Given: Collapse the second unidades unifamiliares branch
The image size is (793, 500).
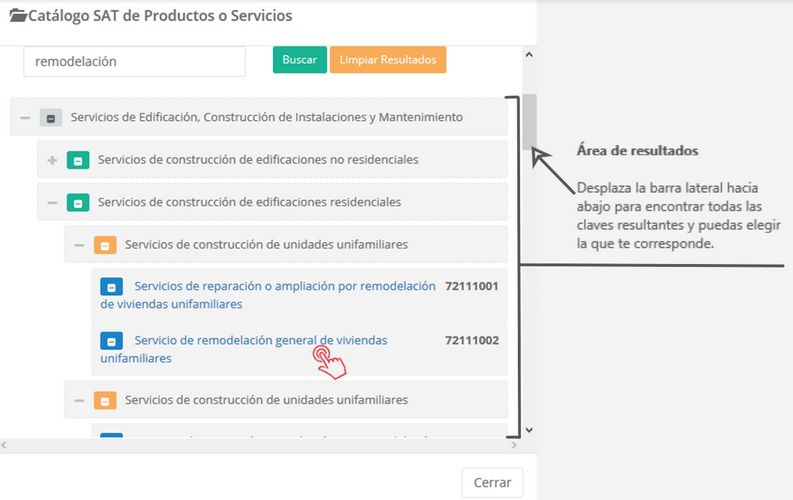Looking at the screenshot, I should click(x=79, y=401).
